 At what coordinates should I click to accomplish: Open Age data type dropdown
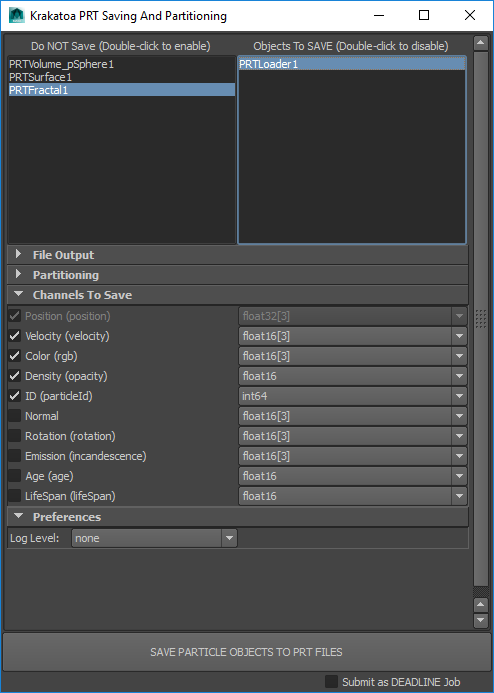[x=353, y=476]
